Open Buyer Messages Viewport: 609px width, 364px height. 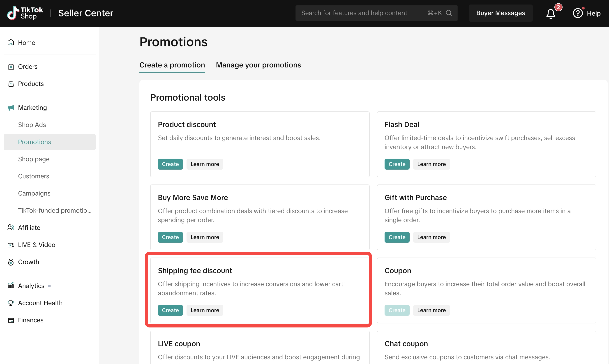click(500, 13)
